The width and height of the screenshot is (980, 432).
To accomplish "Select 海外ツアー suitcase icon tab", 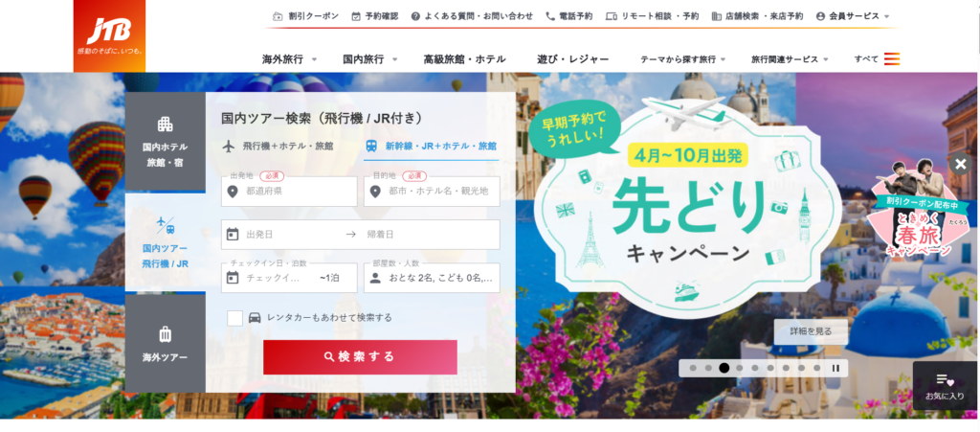I will [165, 343].
